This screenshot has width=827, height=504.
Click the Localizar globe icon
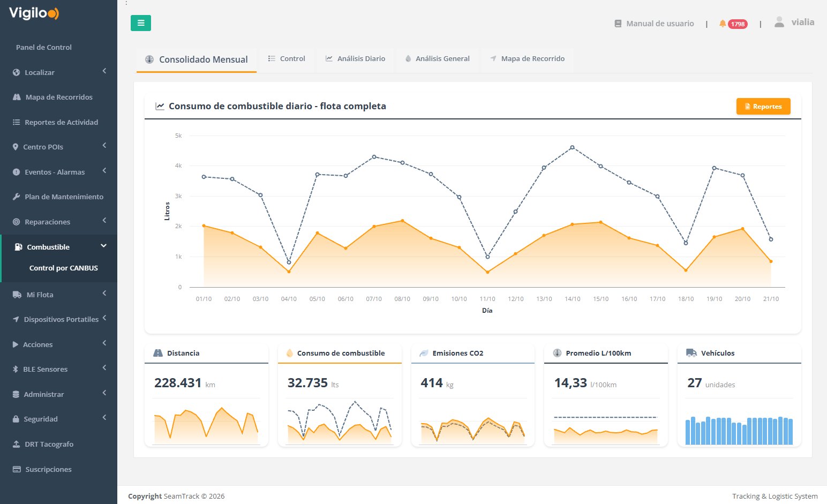[16, 72]
